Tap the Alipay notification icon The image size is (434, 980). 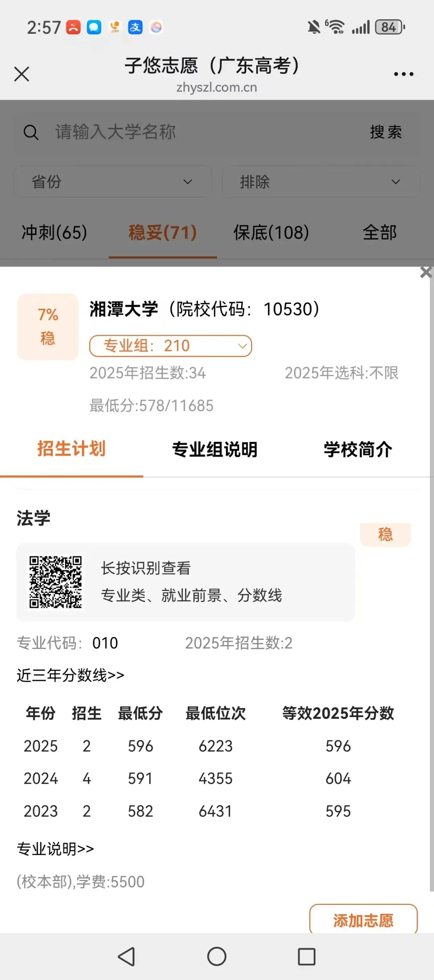pos(135,27)
